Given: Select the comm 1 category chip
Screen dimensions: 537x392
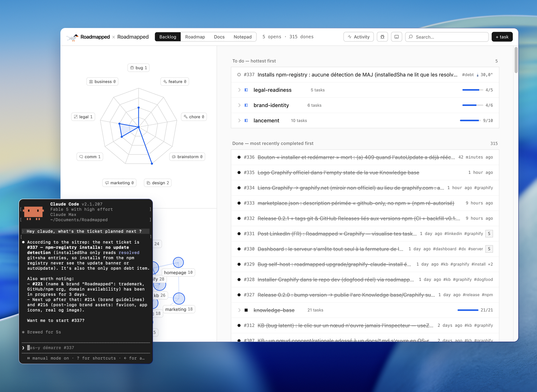Looking at the screenshot, I should tap(89, 157).
